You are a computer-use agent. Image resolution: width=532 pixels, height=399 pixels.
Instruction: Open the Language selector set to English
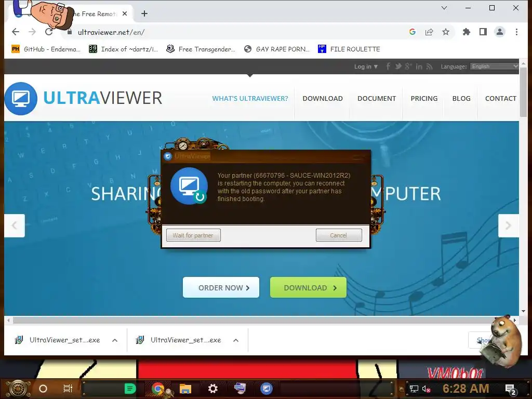coord(495,66)
